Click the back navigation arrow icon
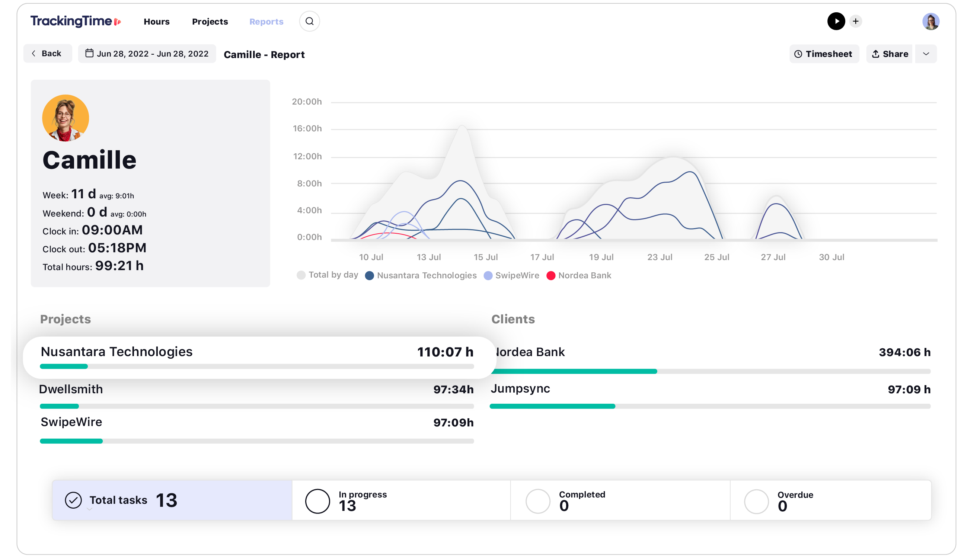 tap(34, 53)
